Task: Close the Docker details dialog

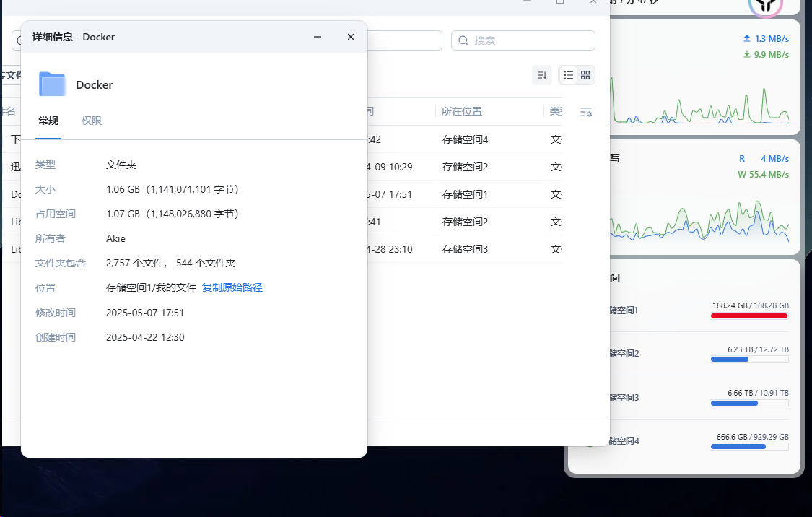Action: tap(351, 37)
